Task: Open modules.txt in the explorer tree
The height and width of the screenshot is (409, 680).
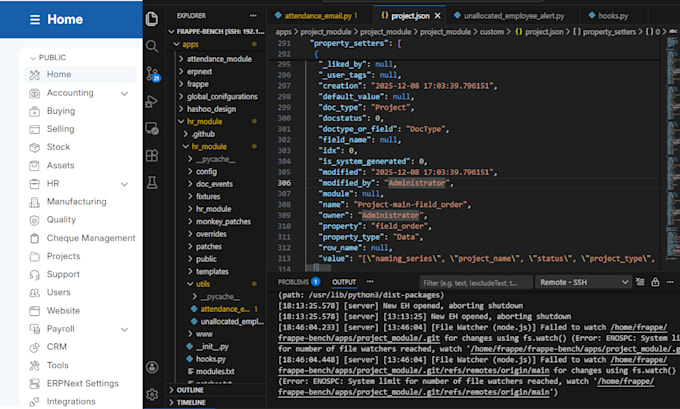Action: tap(217, 371)
